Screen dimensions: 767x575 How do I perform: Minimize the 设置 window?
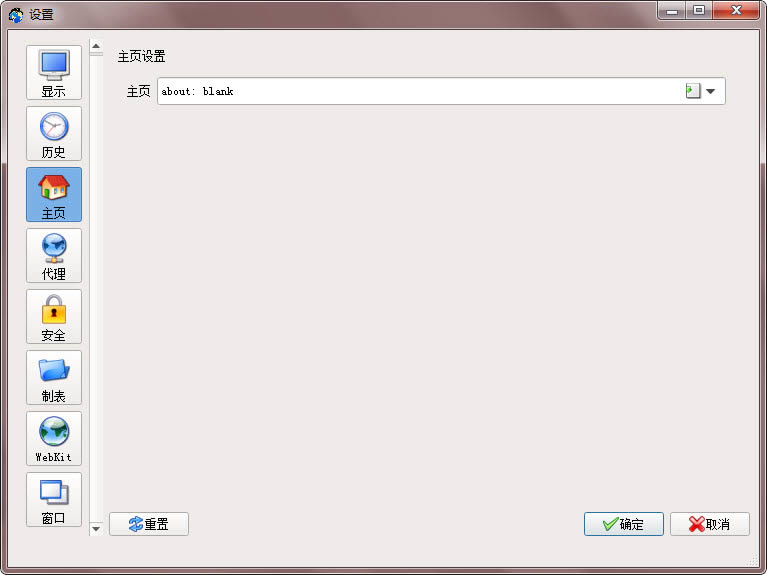coord(672,10)
